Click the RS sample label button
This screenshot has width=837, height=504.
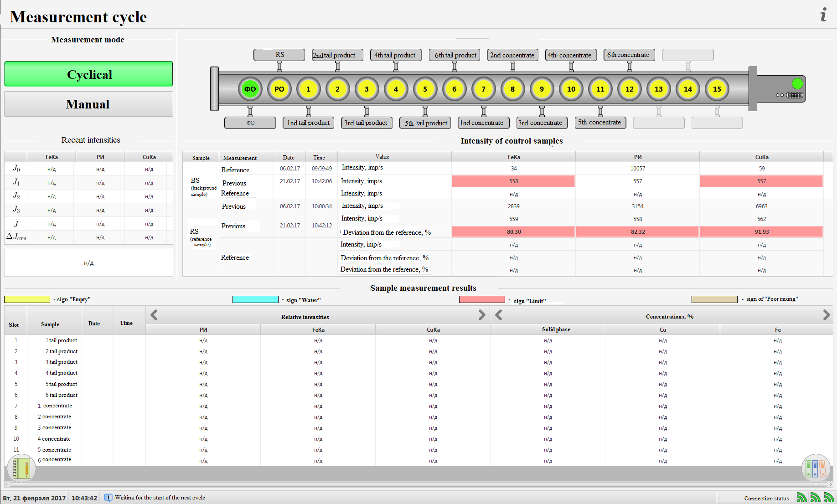(x=279, y=55)
